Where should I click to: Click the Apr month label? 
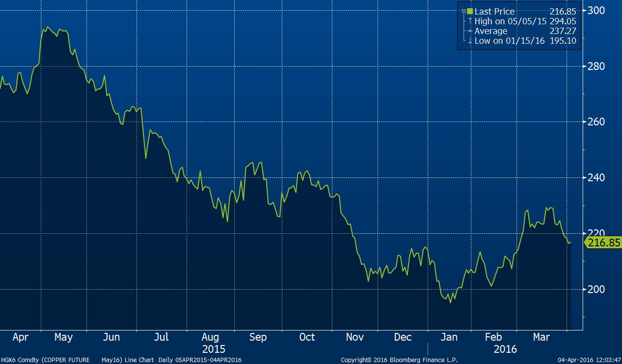(20, 337)
